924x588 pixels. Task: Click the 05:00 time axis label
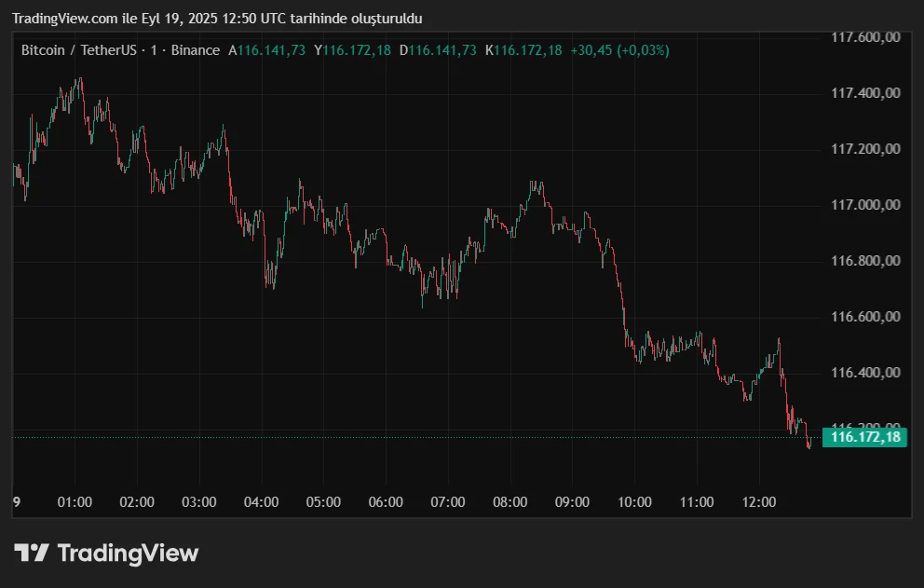(323, 502)
